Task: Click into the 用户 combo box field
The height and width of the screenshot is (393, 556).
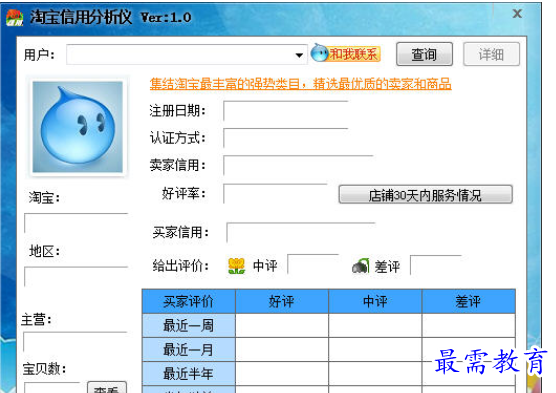Action: [x=186, y=55]
